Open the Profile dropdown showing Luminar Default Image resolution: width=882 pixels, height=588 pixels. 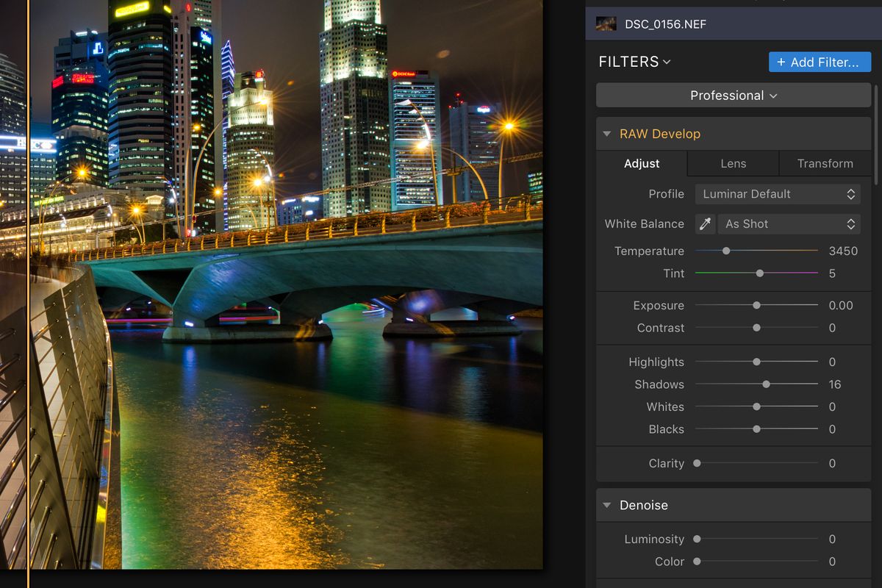(777, 194)
